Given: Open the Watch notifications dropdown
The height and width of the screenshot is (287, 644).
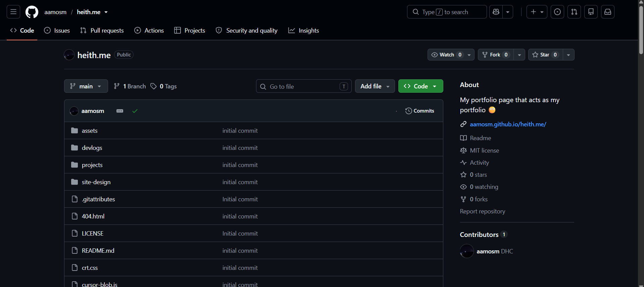Looking at the screenshot, I should 451,55.
